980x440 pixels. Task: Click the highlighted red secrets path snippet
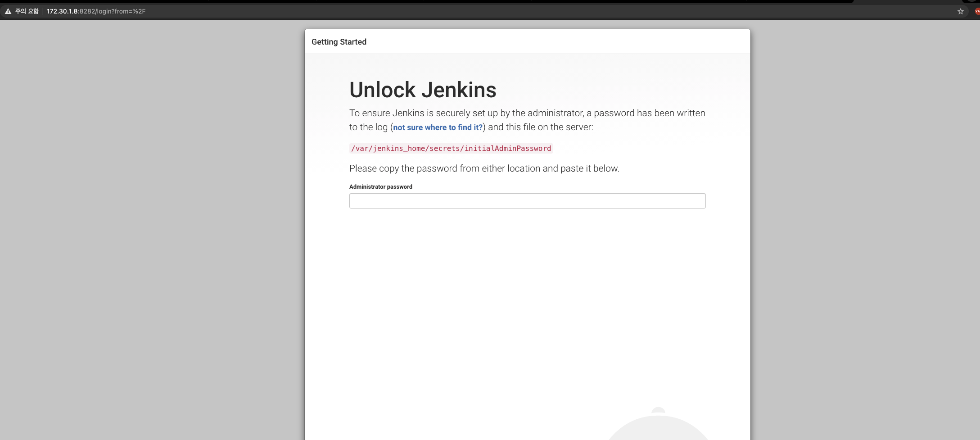tap(451, 148)
